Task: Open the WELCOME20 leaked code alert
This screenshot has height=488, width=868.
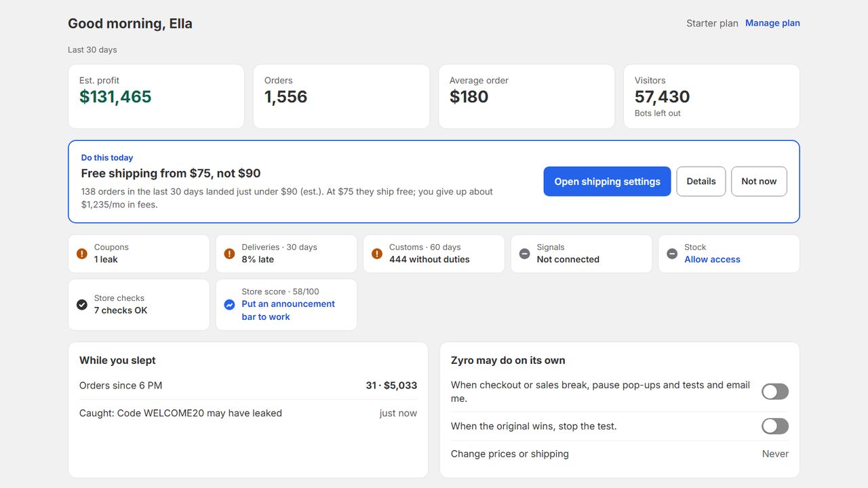Action: [x=248, y=413]
